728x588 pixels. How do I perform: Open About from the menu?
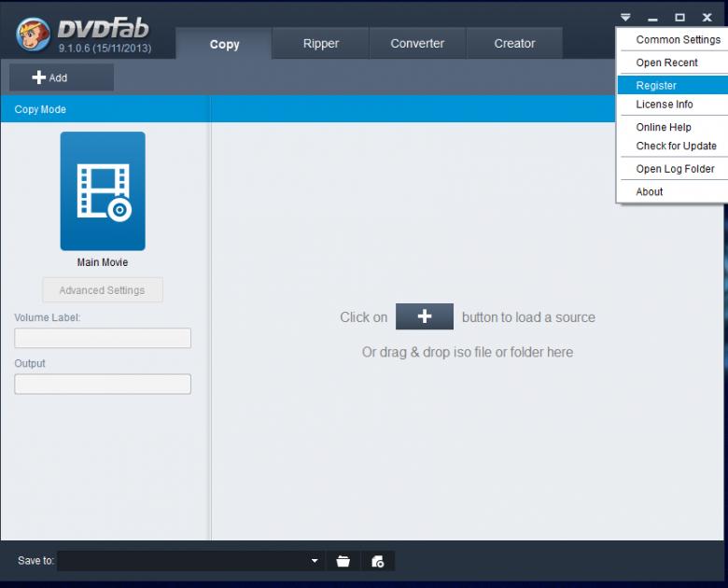tap(673, 191)
